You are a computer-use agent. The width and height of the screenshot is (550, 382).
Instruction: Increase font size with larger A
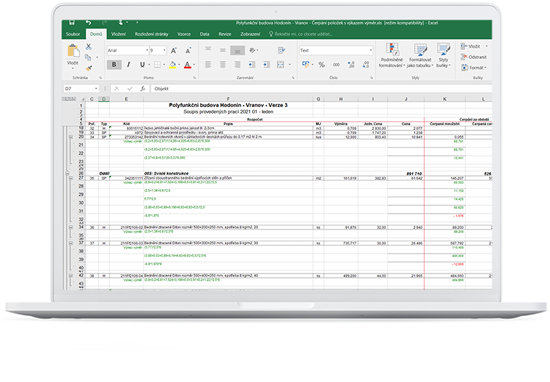(x=174, y=51)
